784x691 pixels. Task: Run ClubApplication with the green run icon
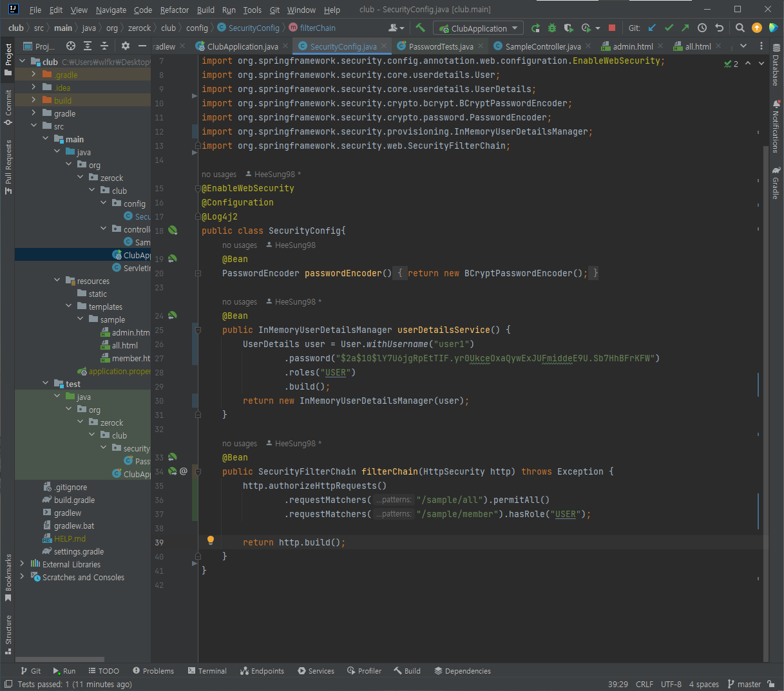(535, 28)
